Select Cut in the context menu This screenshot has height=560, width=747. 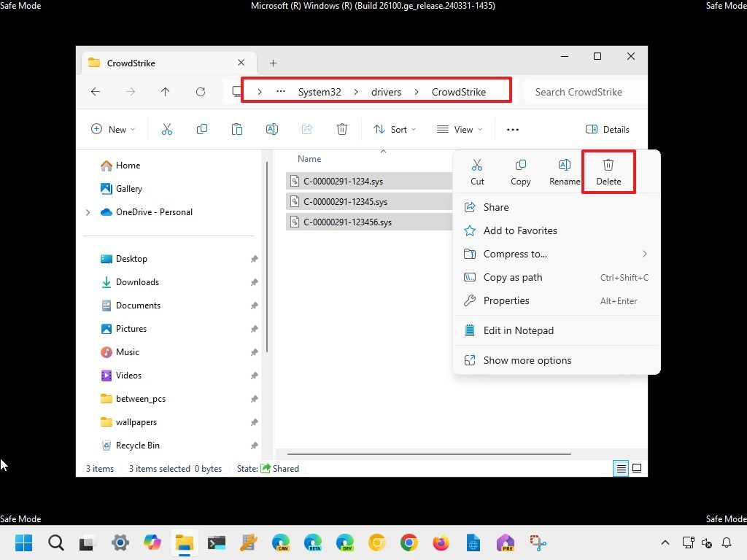point(477,171)
